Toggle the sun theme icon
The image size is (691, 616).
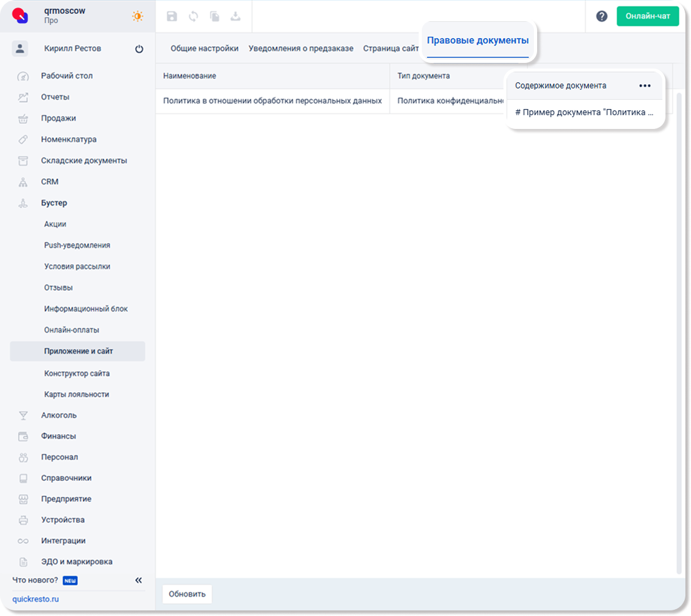pos(137,17)
